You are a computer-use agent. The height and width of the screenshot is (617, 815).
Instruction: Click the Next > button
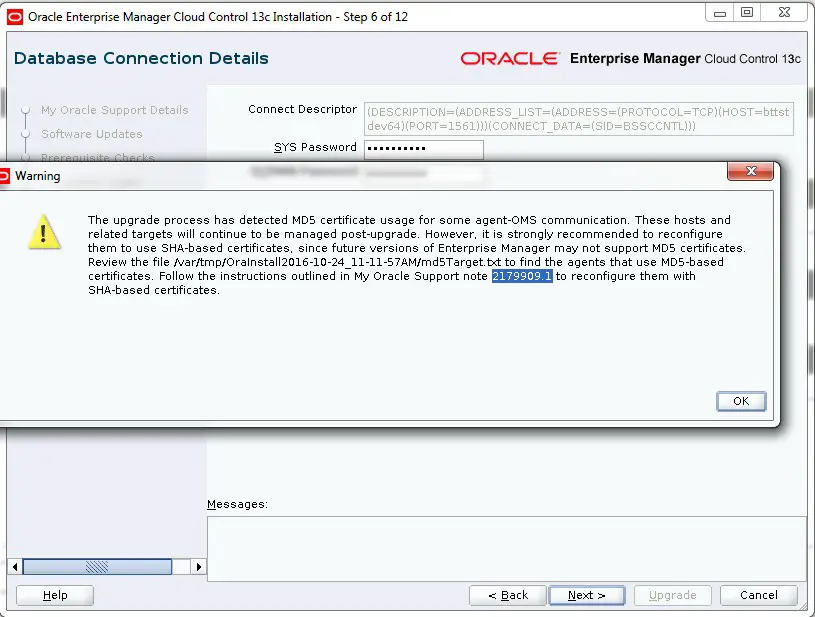coord(587,595)
